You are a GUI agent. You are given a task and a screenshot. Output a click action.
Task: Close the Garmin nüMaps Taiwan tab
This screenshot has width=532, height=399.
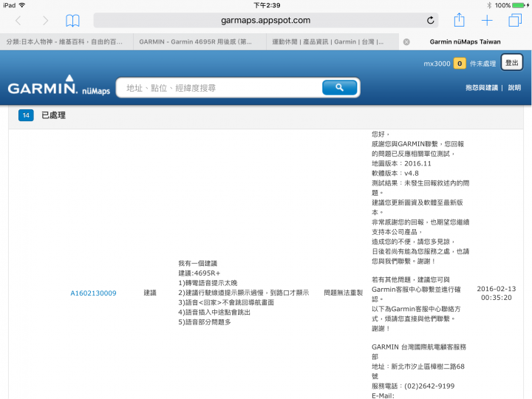(x=406, y=41)
